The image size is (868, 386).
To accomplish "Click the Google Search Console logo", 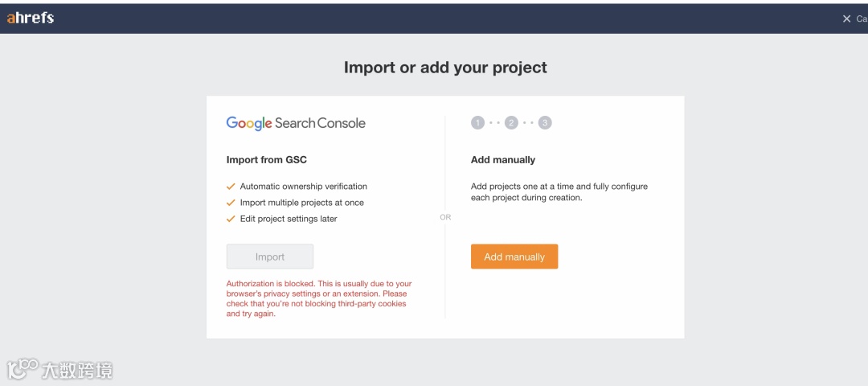I will coord(296,123).
